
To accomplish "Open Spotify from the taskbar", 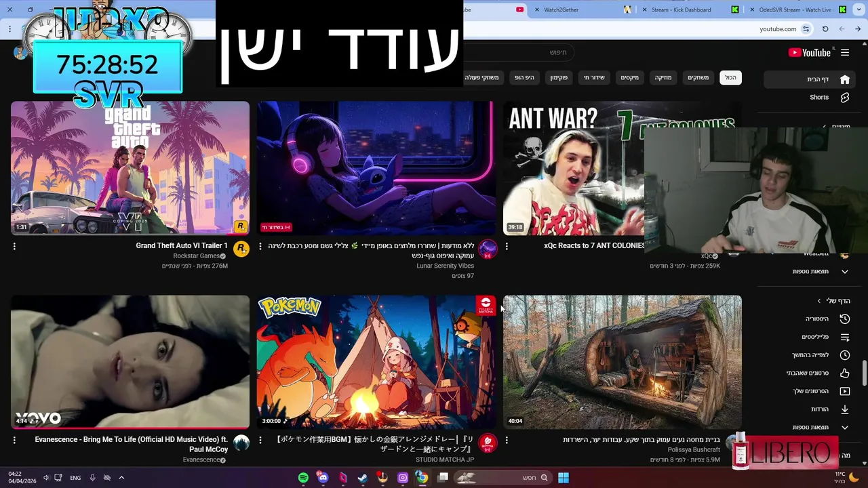I will pos(303,478).
